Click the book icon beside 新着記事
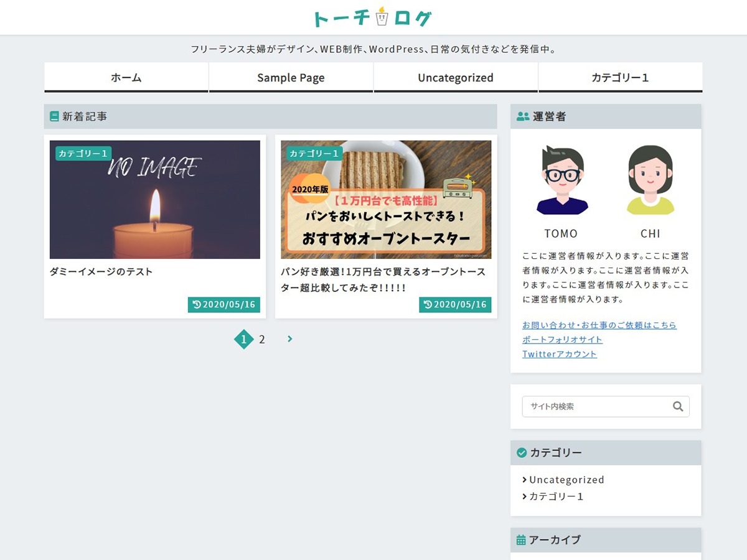This screenshot has width=747, height=560. coord(54,116)
